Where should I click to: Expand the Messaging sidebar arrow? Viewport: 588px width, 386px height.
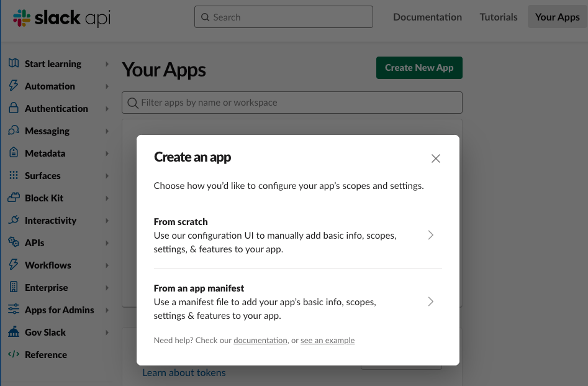(107, 131)
